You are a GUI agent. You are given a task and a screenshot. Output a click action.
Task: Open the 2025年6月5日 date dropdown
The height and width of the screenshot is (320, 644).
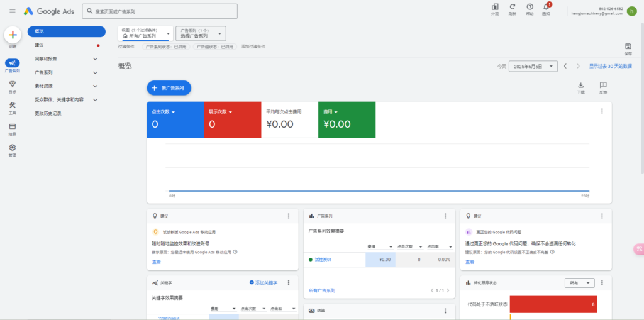click(x=533, y=66)
